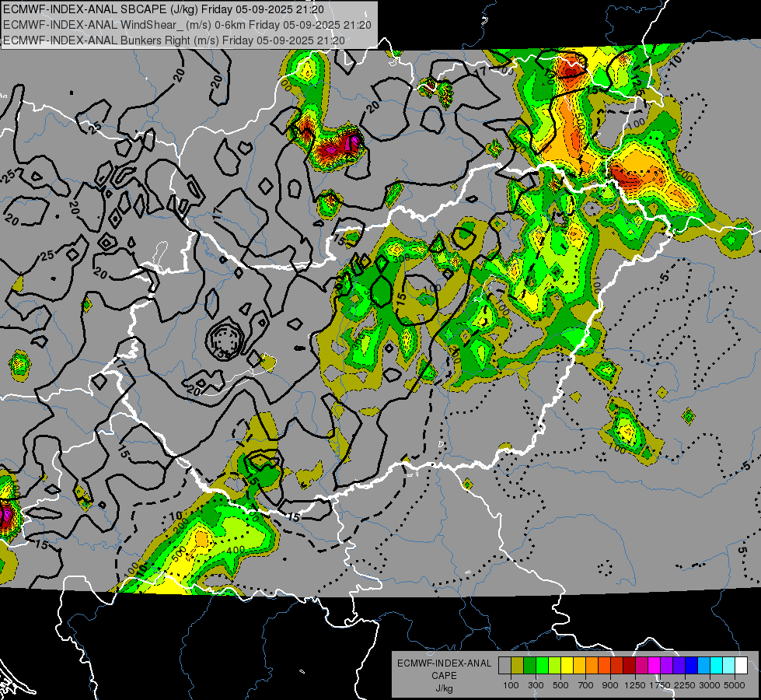Screen dimensions: 761x700
Task: Click the dark green swatch in the CAPE legend
Action: (530, 665)
